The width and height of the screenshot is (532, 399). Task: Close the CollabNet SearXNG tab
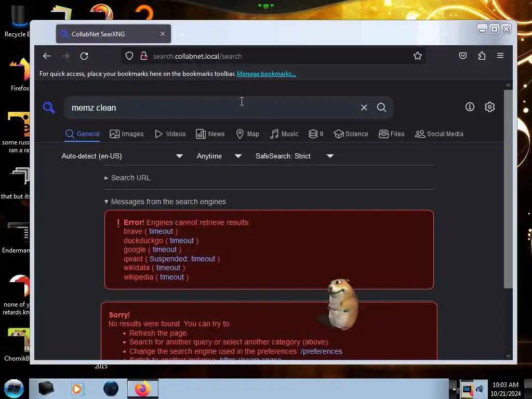[x=163, y=34]
